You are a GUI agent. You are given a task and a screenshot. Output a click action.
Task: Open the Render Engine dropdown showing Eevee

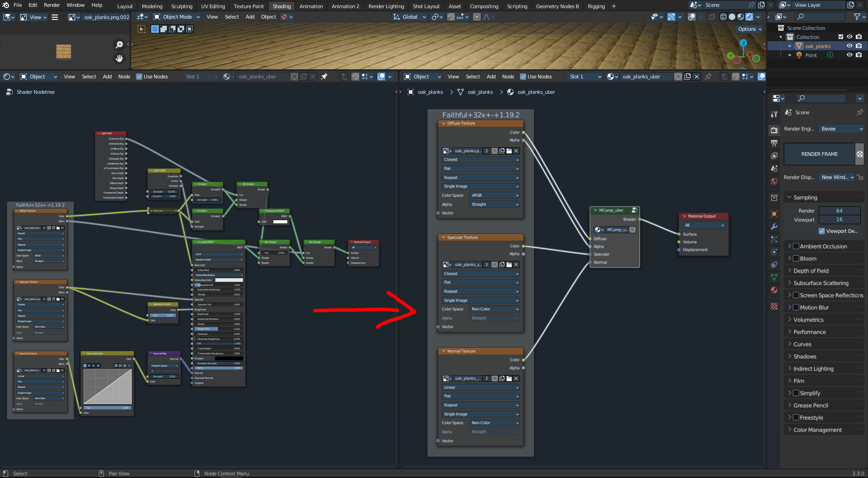(841, 129)
